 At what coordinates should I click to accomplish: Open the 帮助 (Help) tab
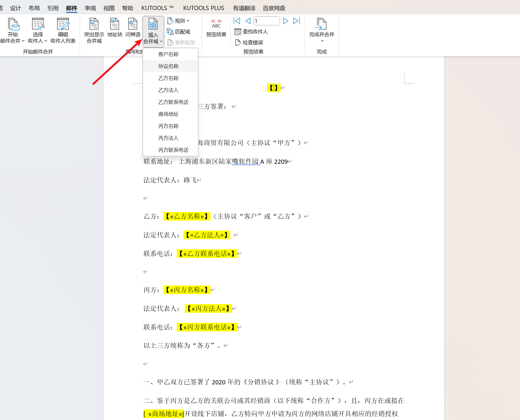[128, 8]
